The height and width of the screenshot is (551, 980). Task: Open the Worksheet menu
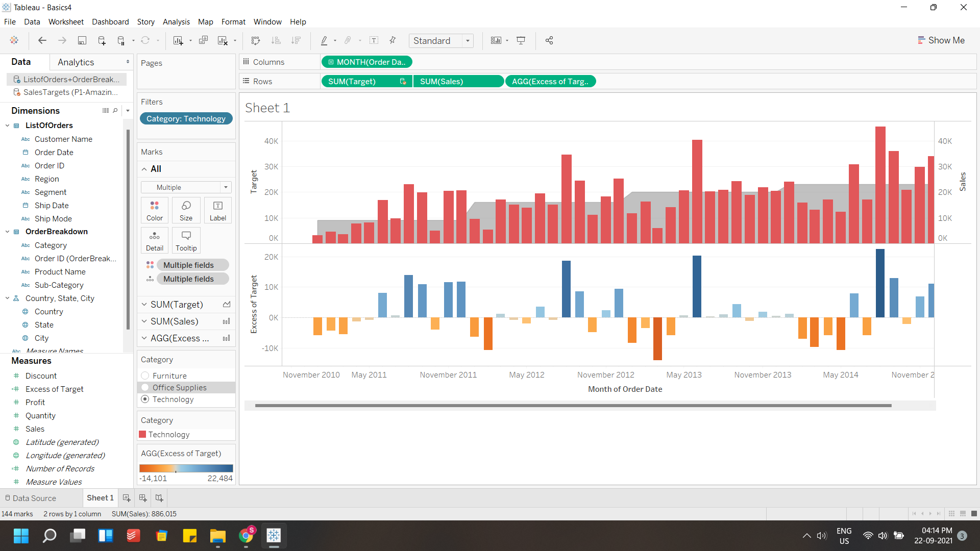66,22
